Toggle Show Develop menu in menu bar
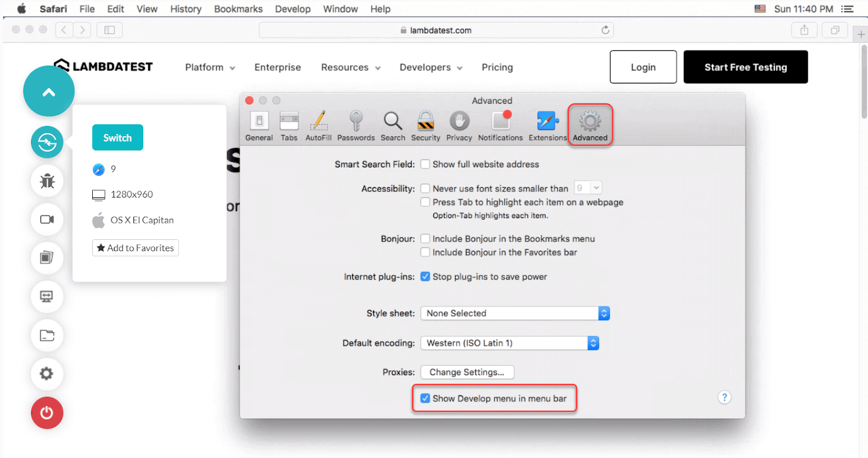Viewport: 868px width, 458px height. (425, 398)
